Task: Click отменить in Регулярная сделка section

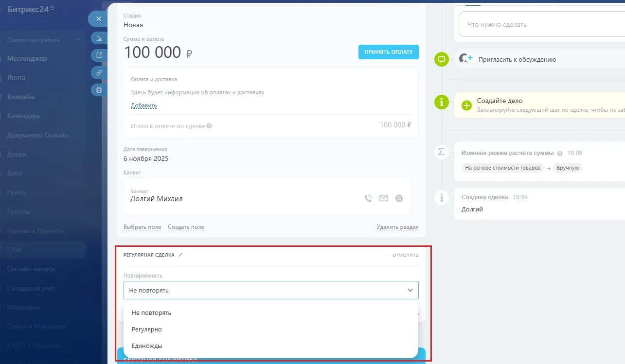Action: [x=406, y=255]
